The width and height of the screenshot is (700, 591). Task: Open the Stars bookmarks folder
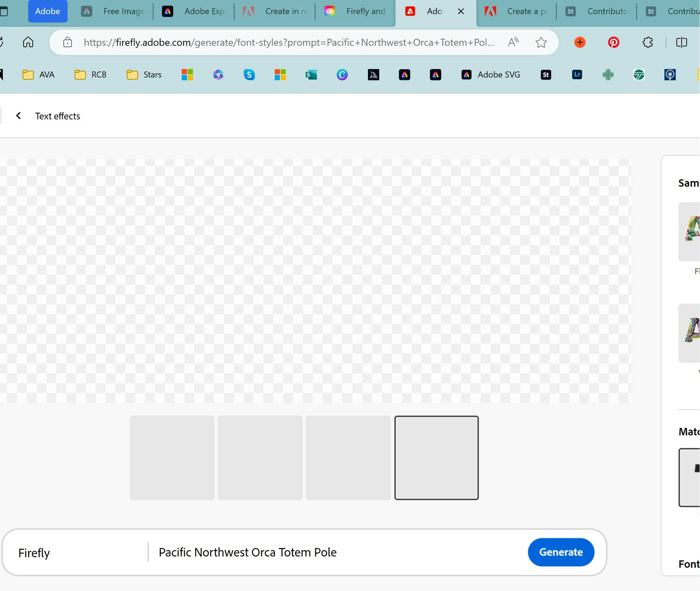coord(144,75)
